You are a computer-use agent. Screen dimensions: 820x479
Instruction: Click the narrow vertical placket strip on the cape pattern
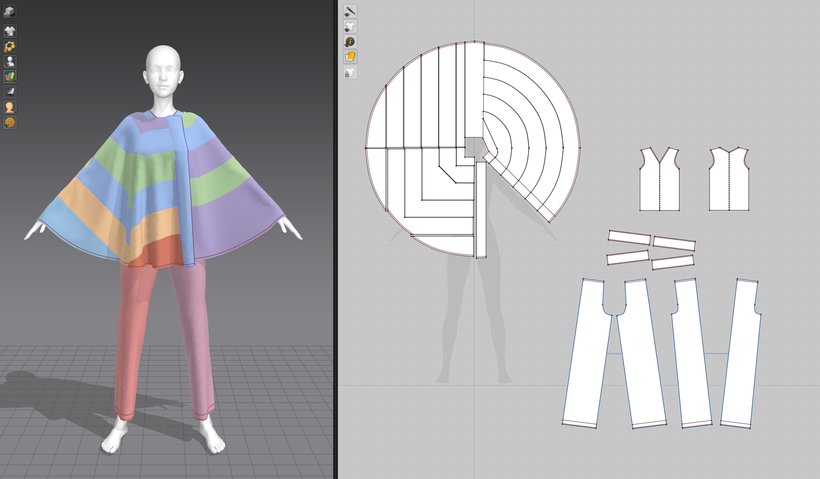[481, 209]
